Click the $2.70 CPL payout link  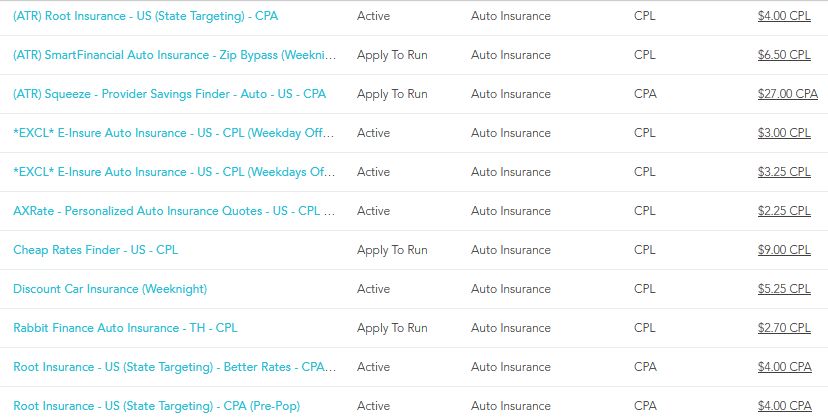point(784,328)
